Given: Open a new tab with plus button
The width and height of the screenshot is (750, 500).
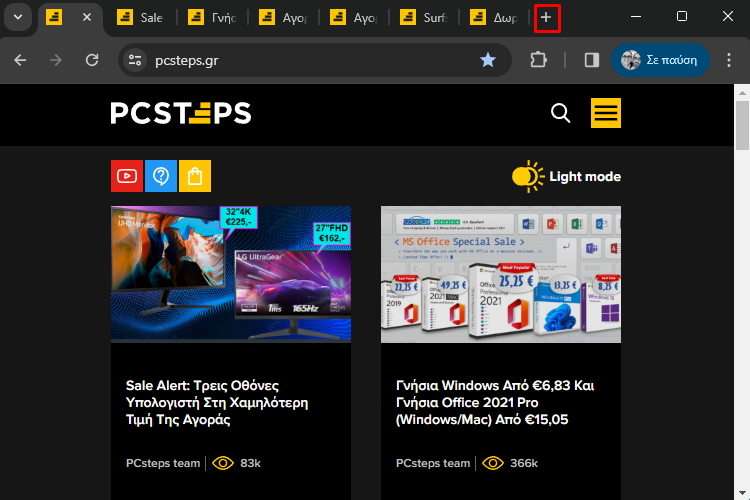Looking at the screenshot, I should 546,18.
